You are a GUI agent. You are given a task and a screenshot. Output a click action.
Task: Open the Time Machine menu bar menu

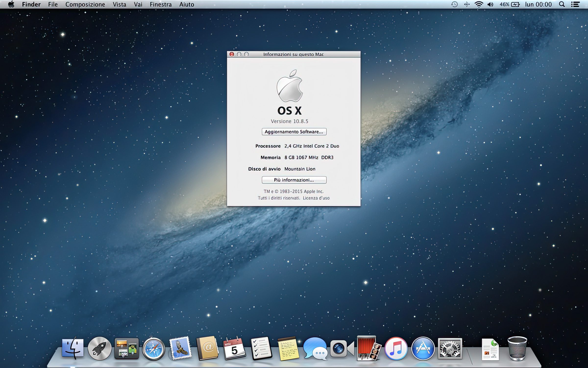pos(454,4)
